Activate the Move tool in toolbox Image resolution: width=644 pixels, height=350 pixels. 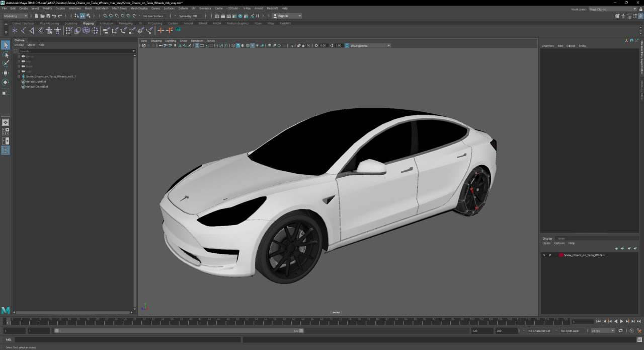pyautogui.click(x=5, y=73)
